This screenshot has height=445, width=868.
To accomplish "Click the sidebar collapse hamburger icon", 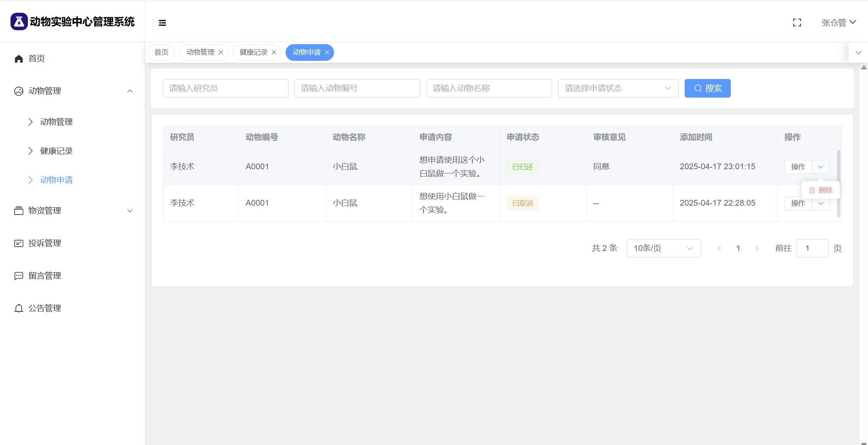I will [162, 23].
